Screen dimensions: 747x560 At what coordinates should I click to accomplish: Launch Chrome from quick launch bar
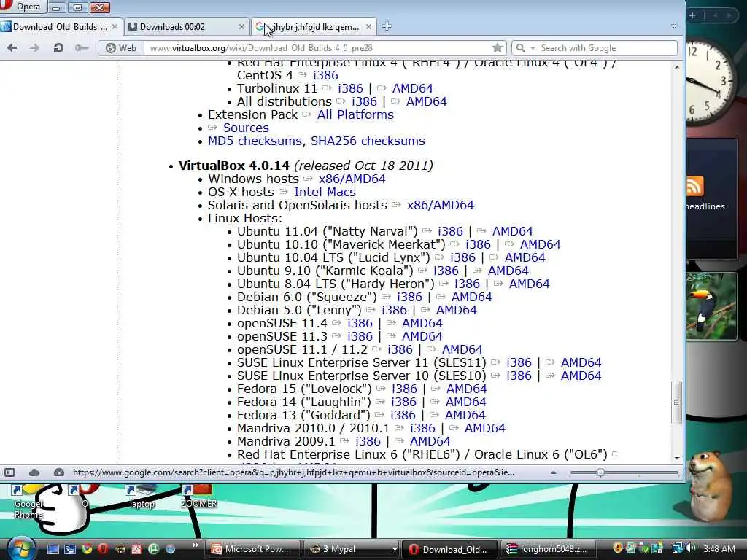[x=87, y=549]
